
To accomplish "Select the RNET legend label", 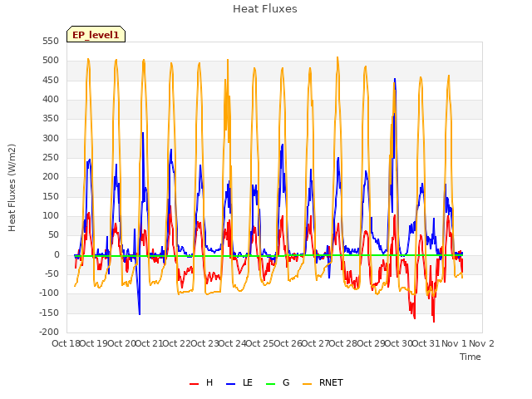I will [x=331, y=382].
